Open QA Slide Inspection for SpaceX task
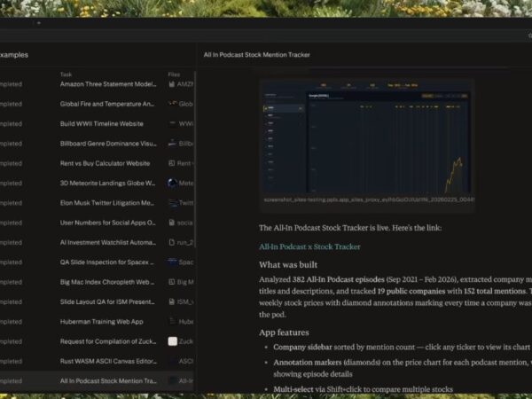The image size is (532, 399). coord(107,262)
